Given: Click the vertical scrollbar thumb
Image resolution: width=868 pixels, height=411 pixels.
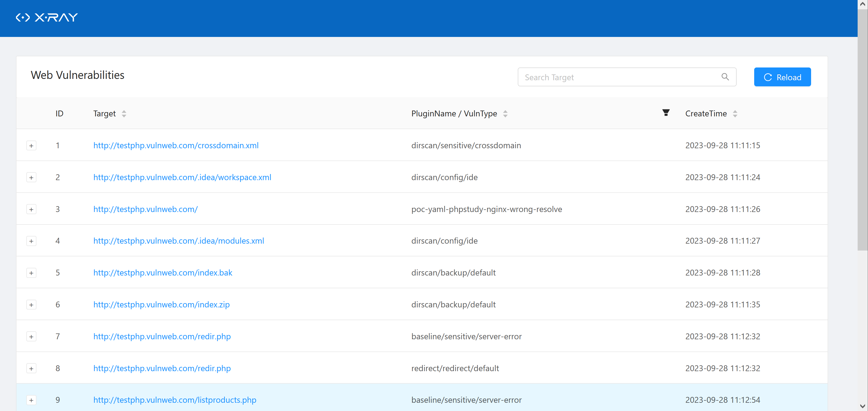Looking at the screenshot, I should 863,130.
